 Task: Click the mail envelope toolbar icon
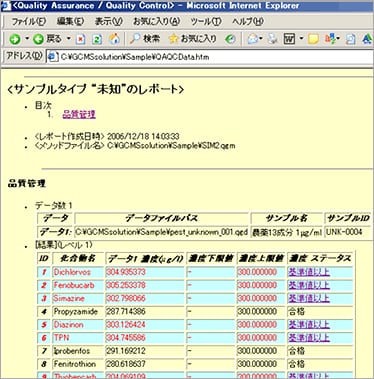click(x=253, y=39)
